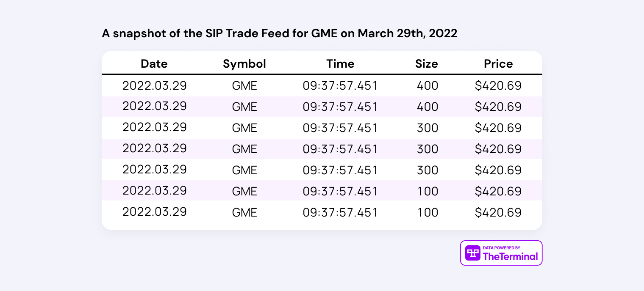Select the Date column header
Viewport: 644px width, 291px height.
click(154, 64)
